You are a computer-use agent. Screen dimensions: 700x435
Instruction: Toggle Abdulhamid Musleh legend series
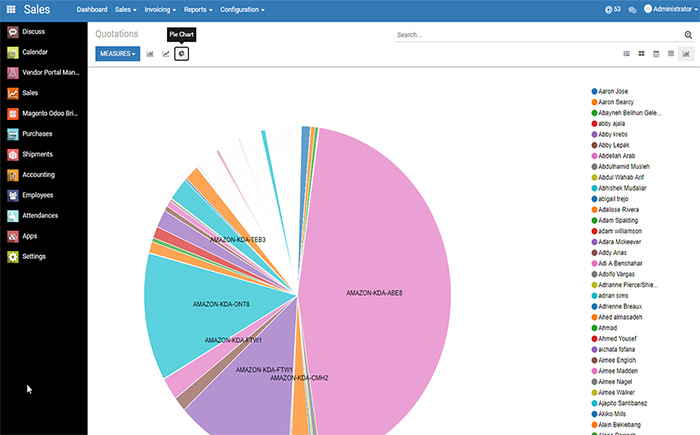pyautogui.click(x=621, y=167)
